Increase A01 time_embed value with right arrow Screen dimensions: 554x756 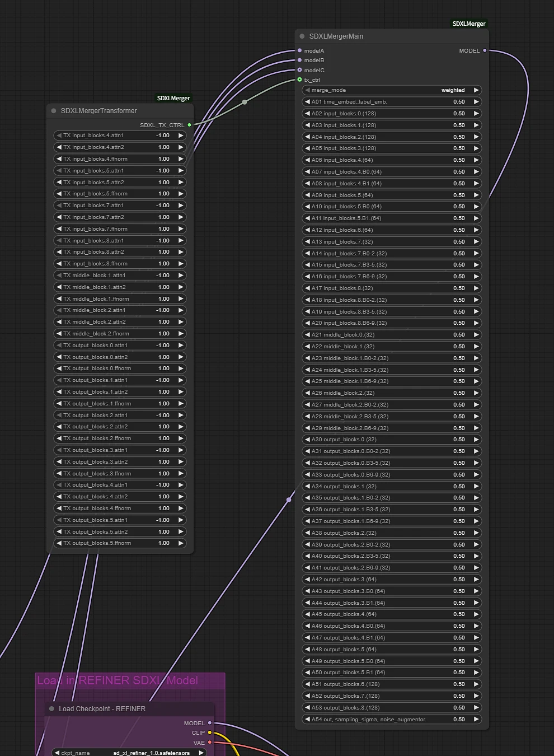pyautogui.click(x=476, y=102)
